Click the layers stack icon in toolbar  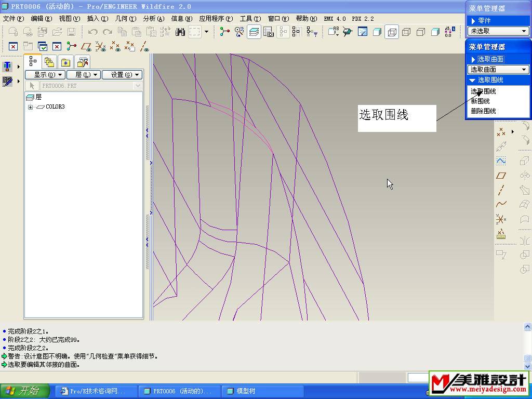click(x=254, y=32)
